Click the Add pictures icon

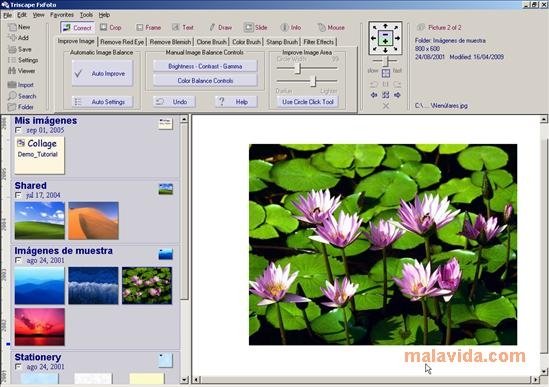12,38
